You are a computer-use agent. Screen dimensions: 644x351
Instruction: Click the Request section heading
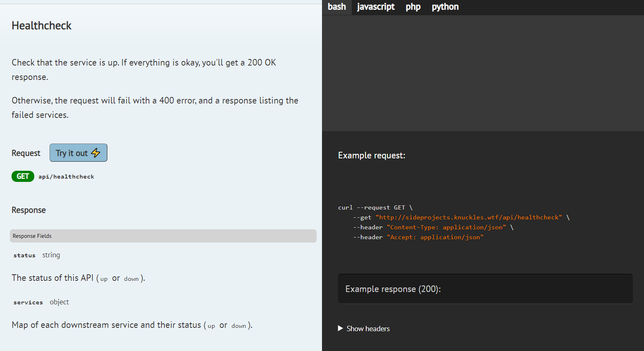tap(26, 153)
